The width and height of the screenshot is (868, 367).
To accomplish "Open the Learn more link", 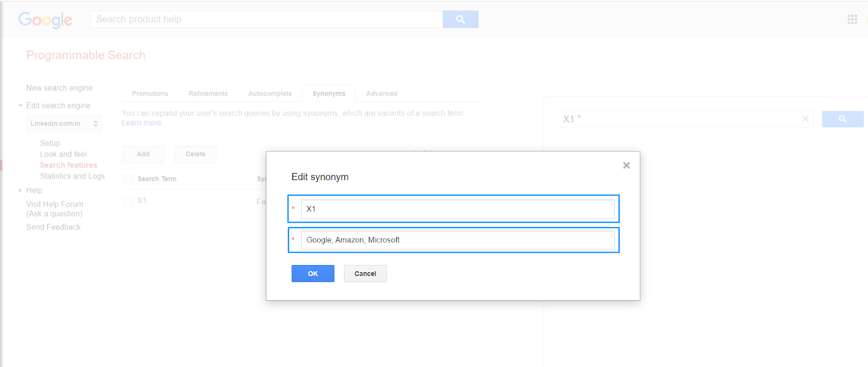I will [141, 123].
